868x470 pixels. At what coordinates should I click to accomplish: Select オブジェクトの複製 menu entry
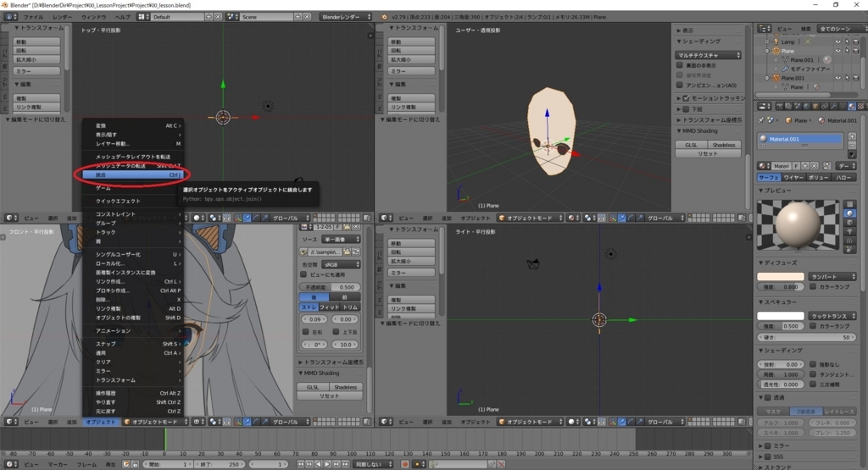(133, 318)
